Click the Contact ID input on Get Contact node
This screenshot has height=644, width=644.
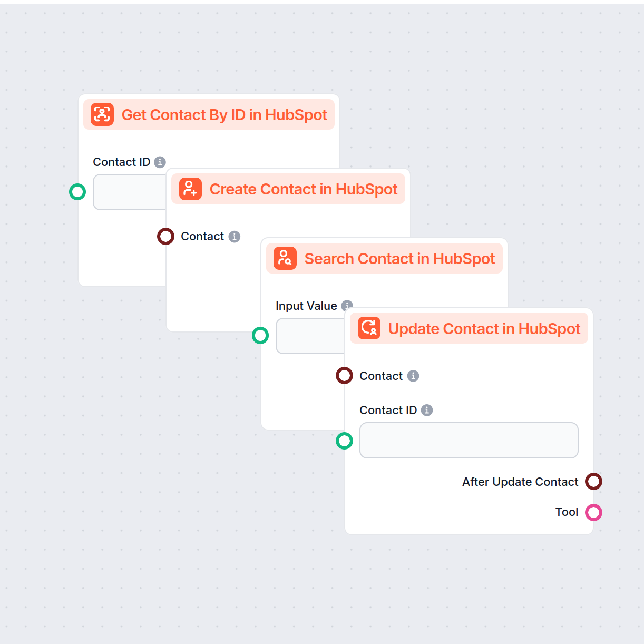coord(131,192)
